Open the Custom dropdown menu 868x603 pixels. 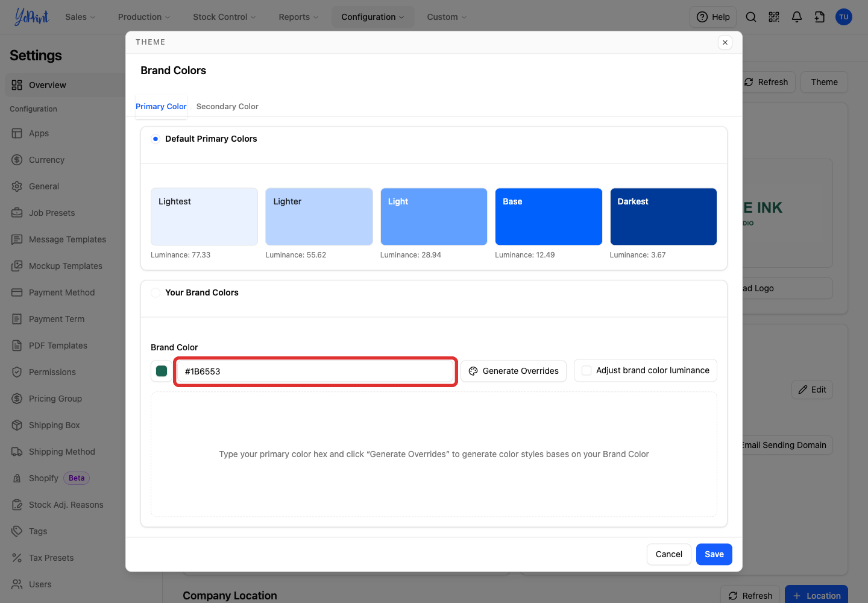point(447,17)
